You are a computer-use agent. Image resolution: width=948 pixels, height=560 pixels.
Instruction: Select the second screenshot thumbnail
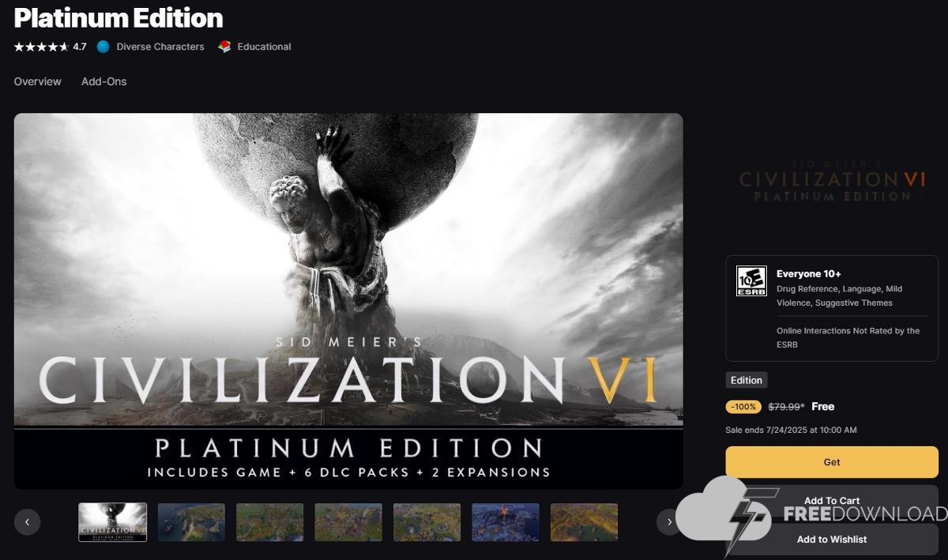tap(191, 522)
